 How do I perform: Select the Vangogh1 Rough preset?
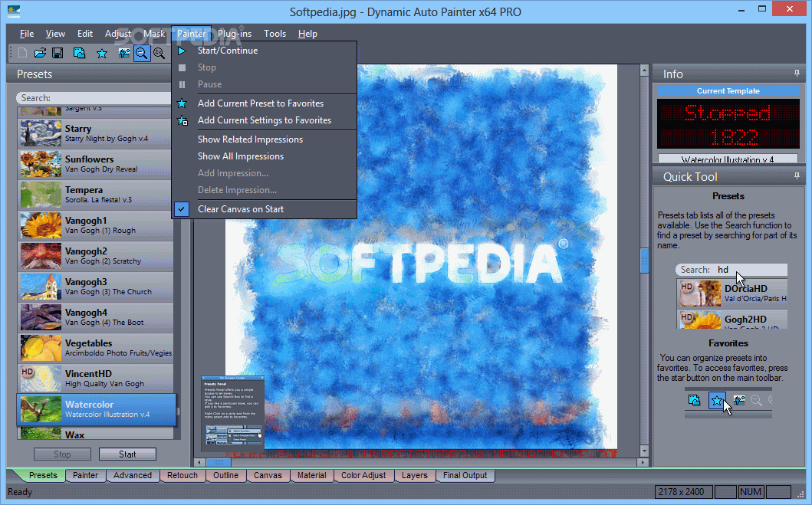pos(96,225)
